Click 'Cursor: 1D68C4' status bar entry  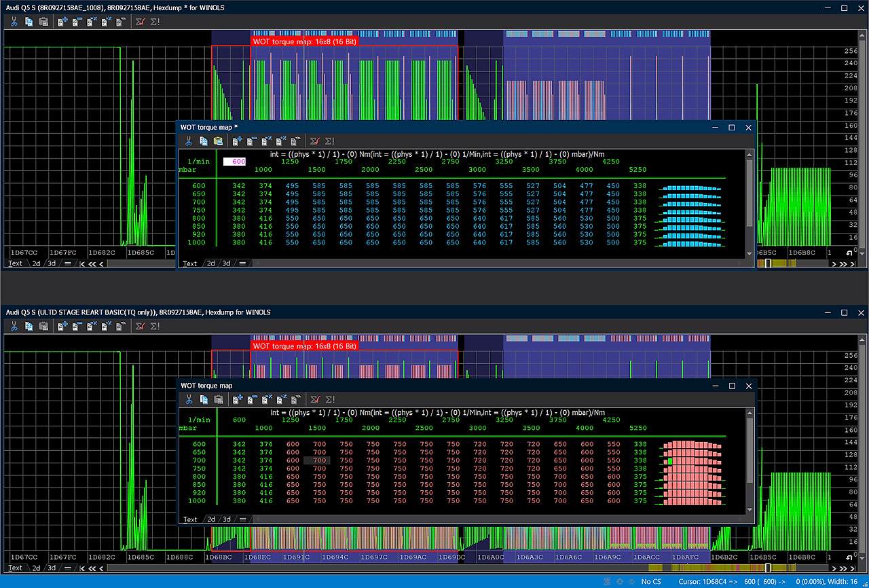[707, 582]
